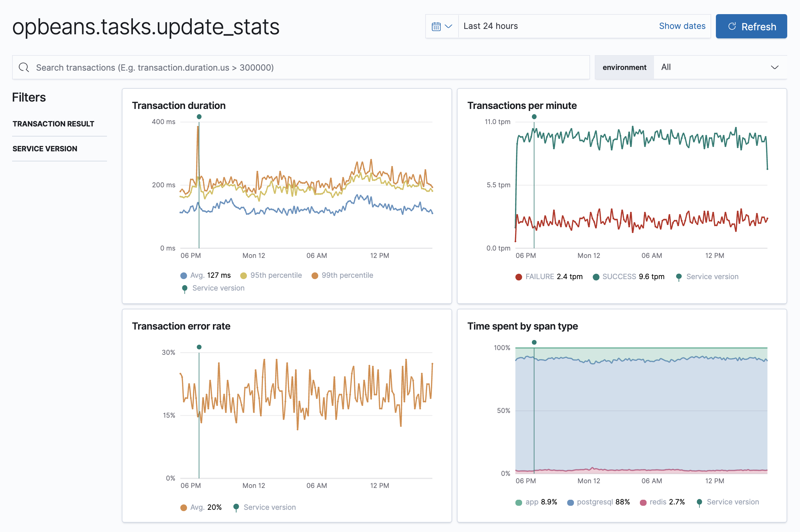Click the SUCCESS legend marker
Image resolution: width=800 pixels, height=532 pixels.
point(596,276)
